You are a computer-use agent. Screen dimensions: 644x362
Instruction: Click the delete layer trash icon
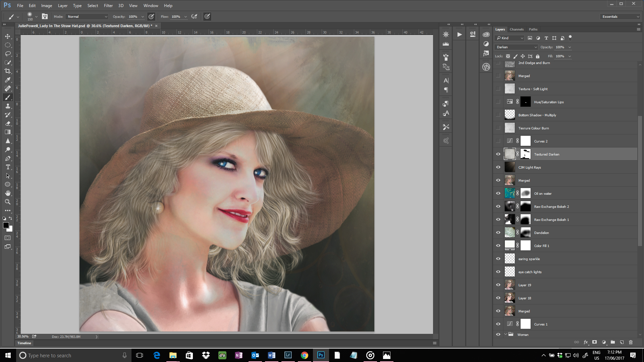pos(631,342)
